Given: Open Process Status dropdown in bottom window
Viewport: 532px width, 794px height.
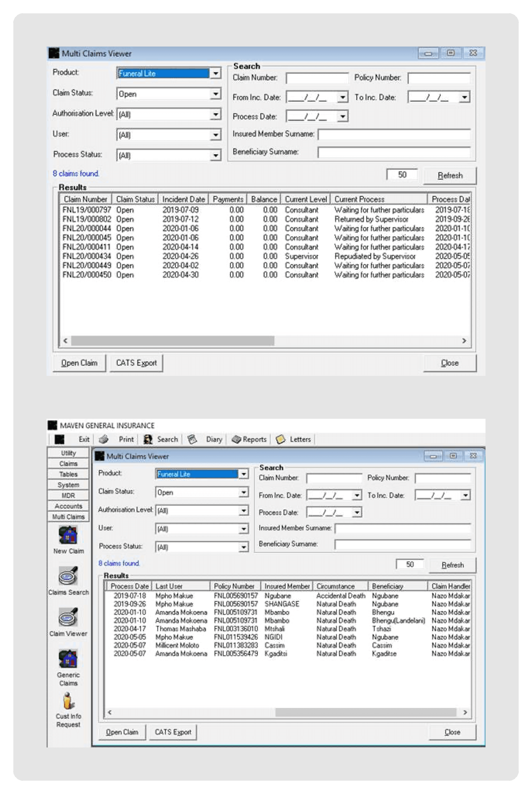Looking at the screenshot, I should pyautogui.click(x=243, y=547).
